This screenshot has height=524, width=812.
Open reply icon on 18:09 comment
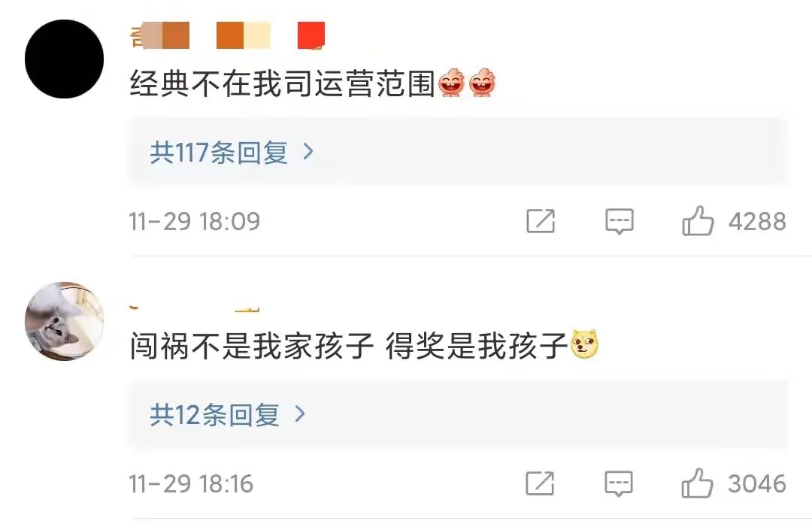tap(620, 222)
